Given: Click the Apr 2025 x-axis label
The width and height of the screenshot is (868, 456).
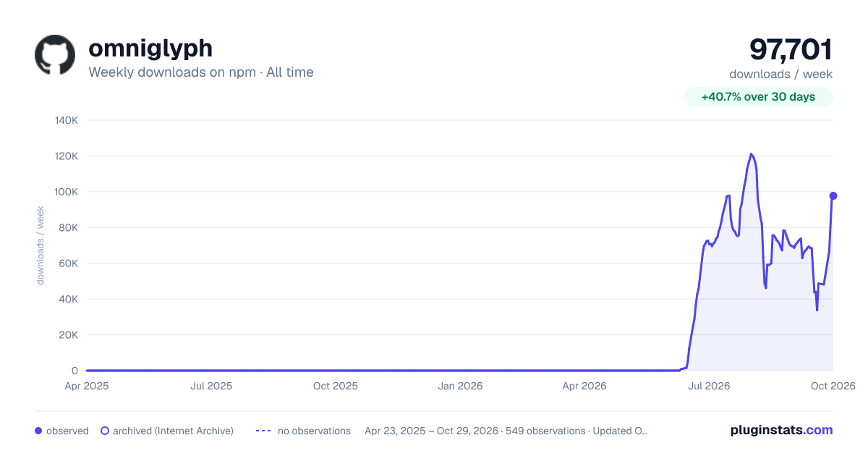Looking at the screenshot, I should point(87,386).
